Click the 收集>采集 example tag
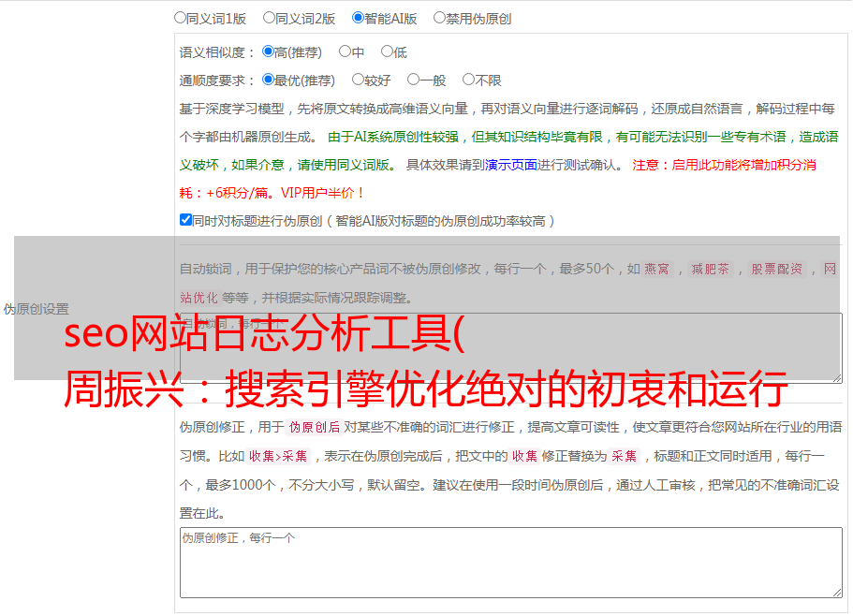853x616 pixels. (278, 456)
